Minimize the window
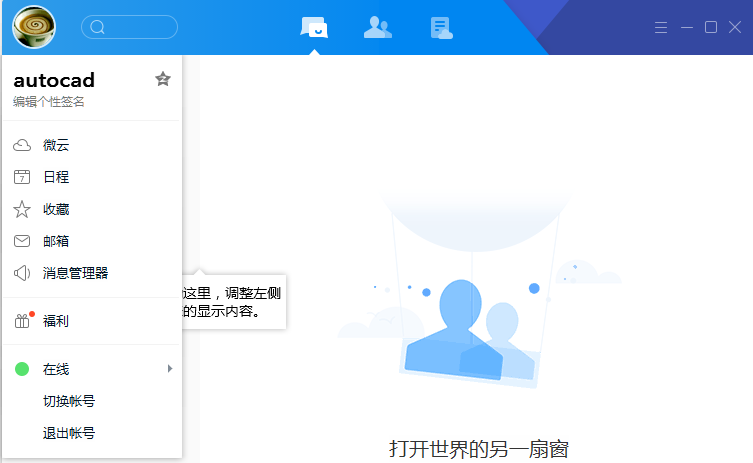The width and height of the screenshot is (753, 463). [x=687, y=27]
